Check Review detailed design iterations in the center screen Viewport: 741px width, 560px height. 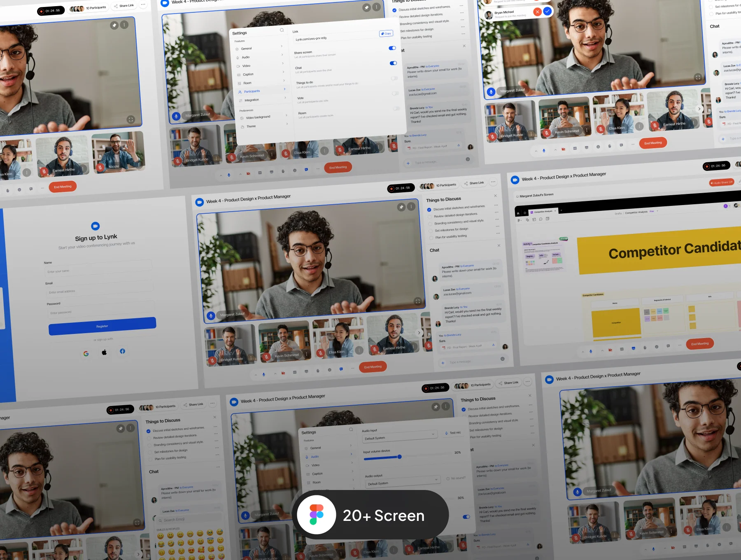point(430,217)
